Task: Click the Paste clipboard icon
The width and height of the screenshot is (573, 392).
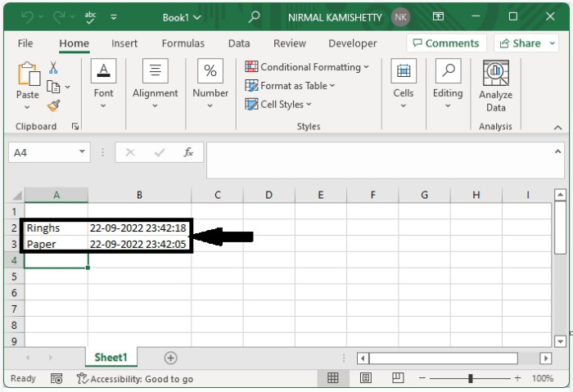Action: tap(29, 74)
